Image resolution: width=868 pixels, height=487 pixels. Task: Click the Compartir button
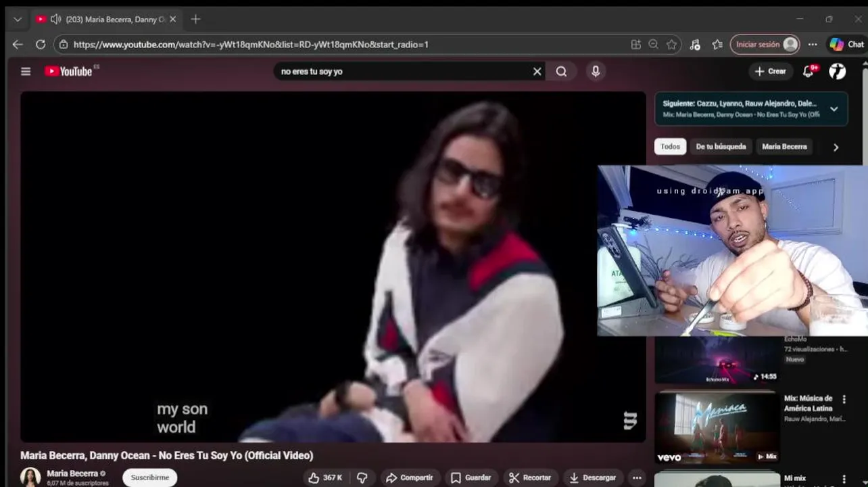click(x=409, y=478)
